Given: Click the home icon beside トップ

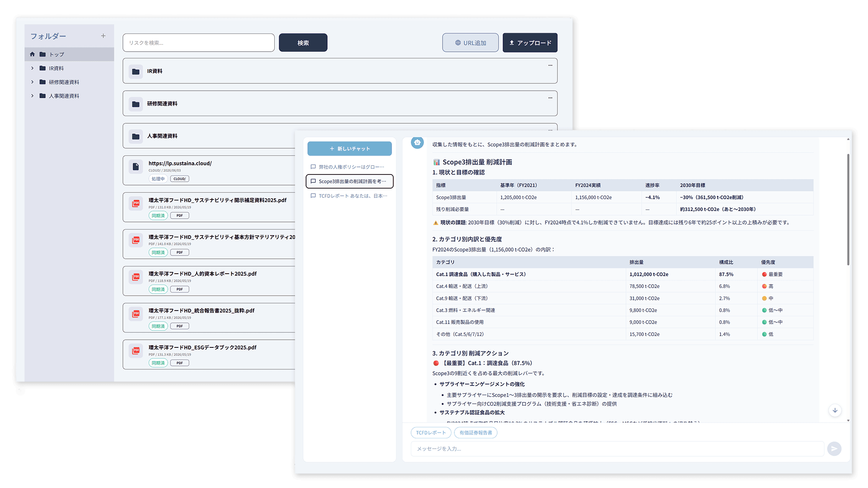Looking at the screenshot, I should (x=32, y=54).
